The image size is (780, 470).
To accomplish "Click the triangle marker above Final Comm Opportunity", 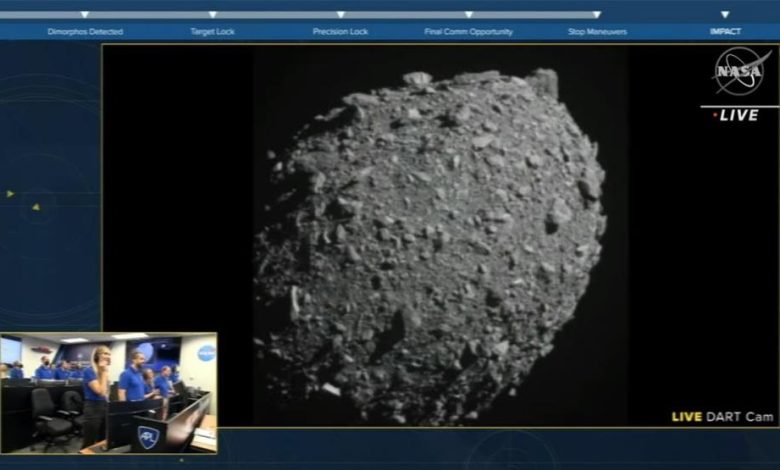I will 468,15.
